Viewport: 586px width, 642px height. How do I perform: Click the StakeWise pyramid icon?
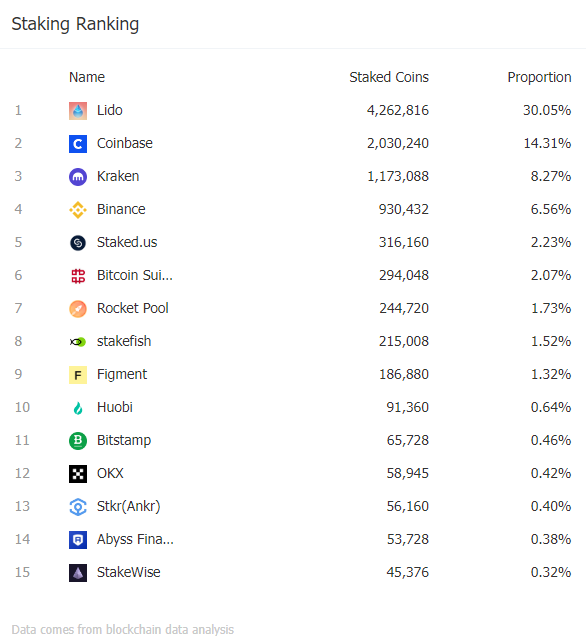click(78, 573)
